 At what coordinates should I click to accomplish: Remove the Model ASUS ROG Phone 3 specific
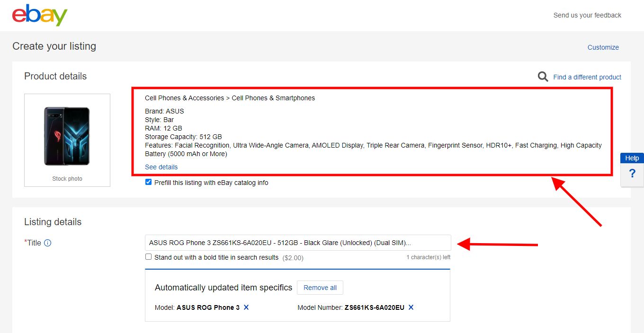(246, 307)
